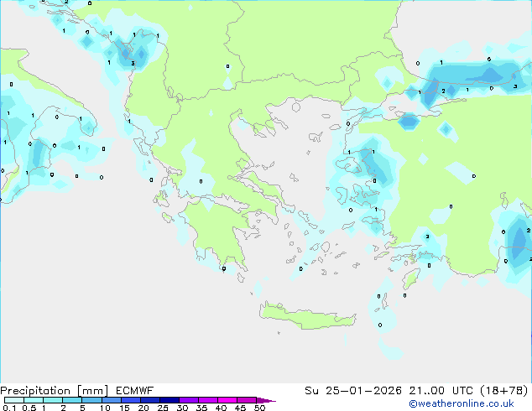
Task: Select the 30–35 mm purple legend swatch
Action: 190,401
